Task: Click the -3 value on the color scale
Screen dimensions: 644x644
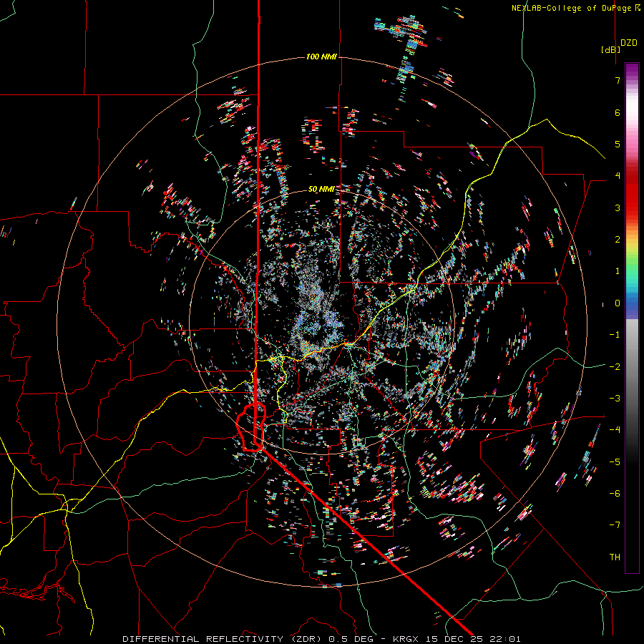Action: (615, 399)
